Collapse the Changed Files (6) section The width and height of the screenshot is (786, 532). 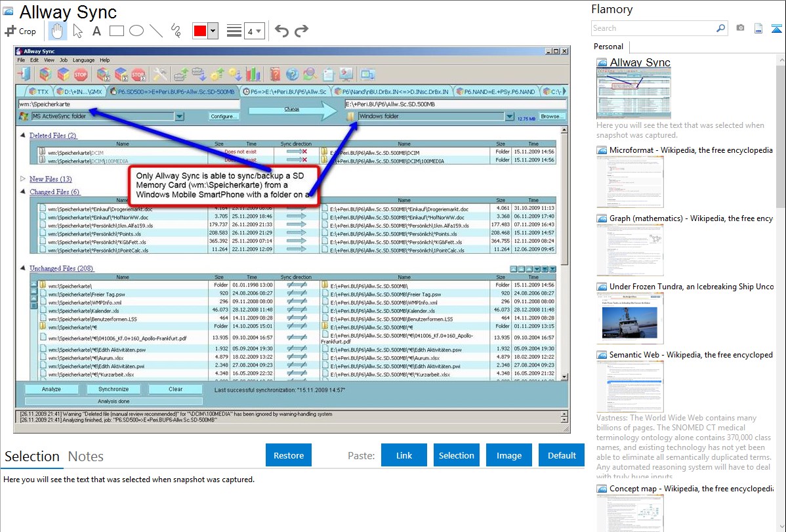(x=22, y=192)
